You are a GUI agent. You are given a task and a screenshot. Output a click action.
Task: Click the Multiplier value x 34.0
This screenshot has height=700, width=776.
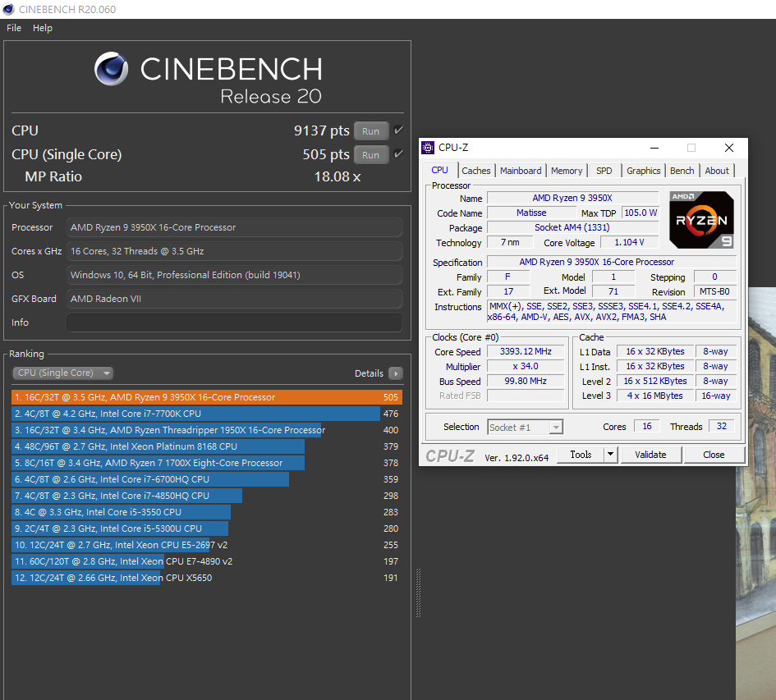(526, 366)
